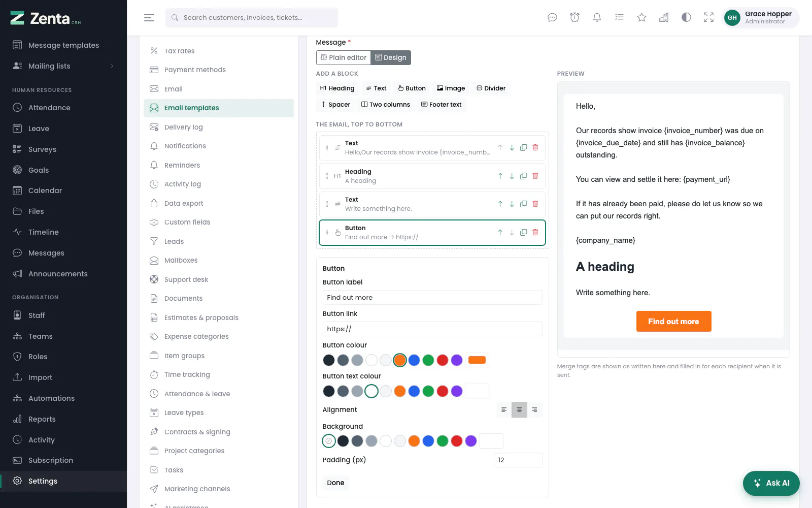The image size is (812, 508).
Task: Delete the Button block with trash icon
Action: point(535,232)
